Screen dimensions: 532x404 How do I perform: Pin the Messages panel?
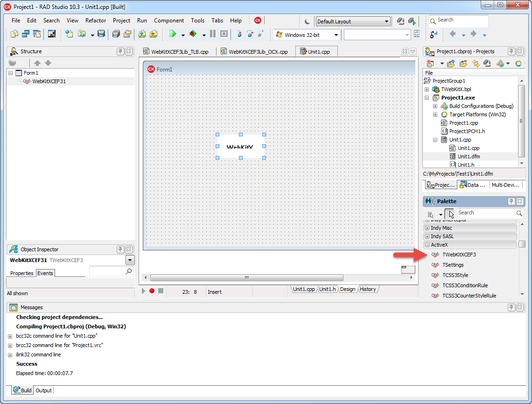point(511,307)
